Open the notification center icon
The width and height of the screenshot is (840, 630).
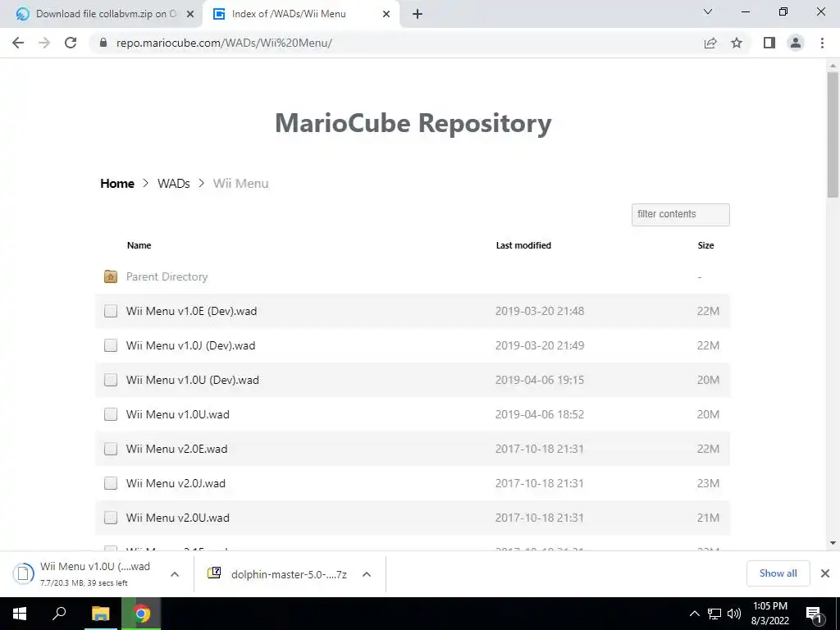[813, 614]
